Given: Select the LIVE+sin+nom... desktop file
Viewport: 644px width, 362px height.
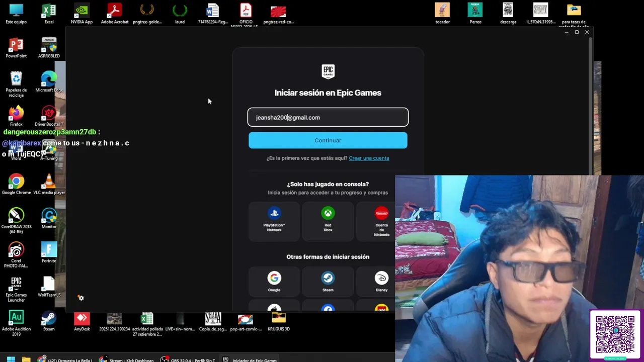Looking at the screenshot, I should (180, 321).
